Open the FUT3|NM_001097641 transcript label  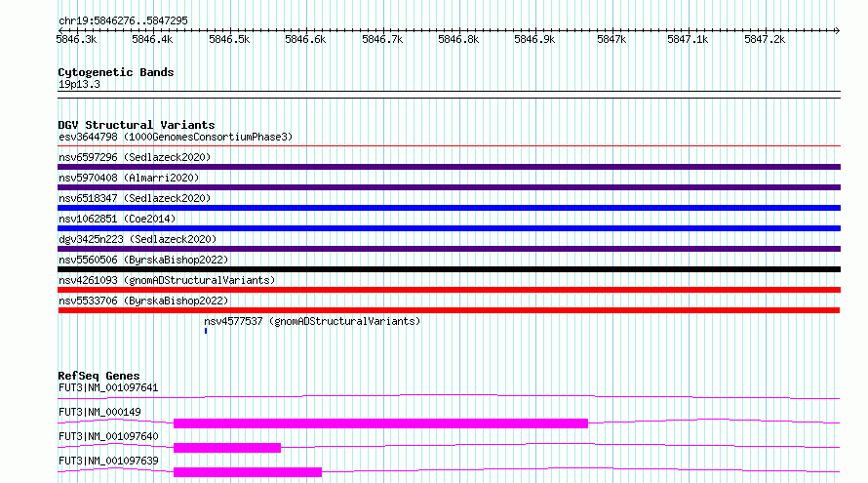108,387
